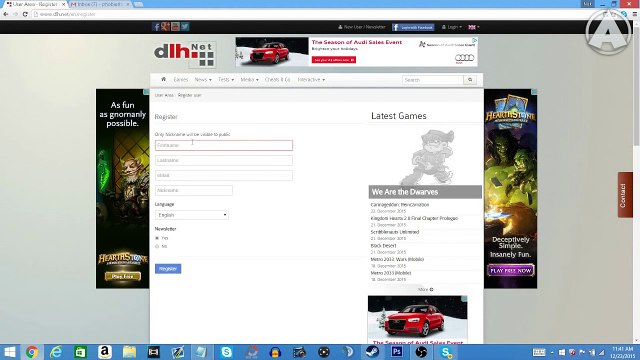Select Newsletter Yes radio button

click(x=157, y=238)
